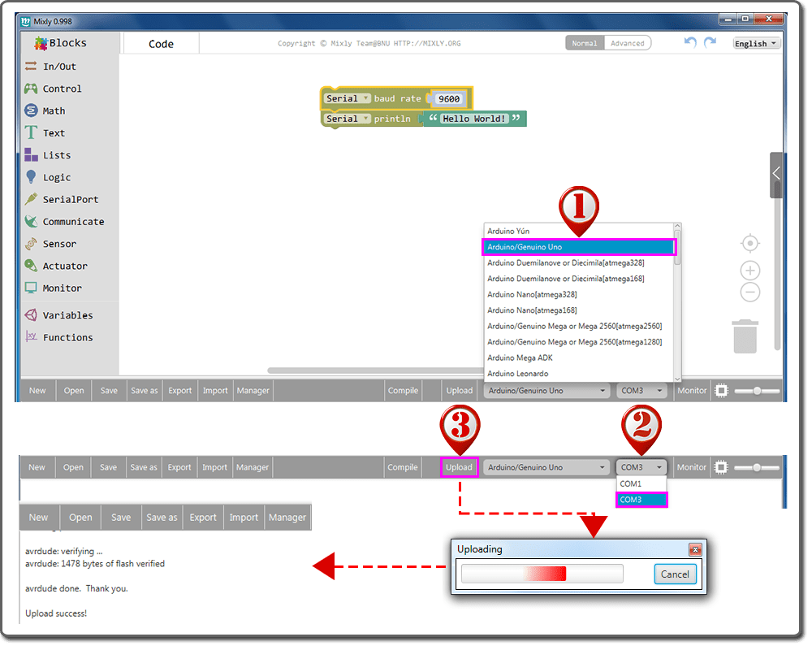Center the workspace with crosshair icon
The image size is (812, 650).
[749, 243]
